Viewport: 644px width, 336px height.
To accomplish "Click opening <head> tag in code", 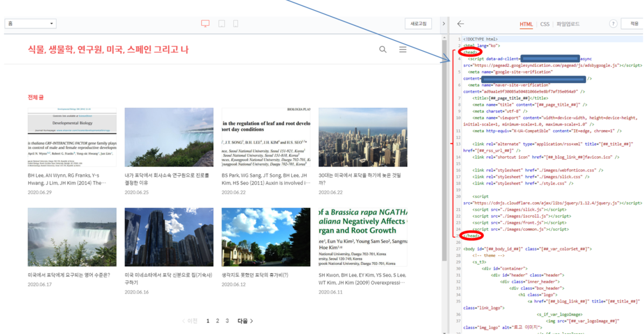I will (470, 52).
